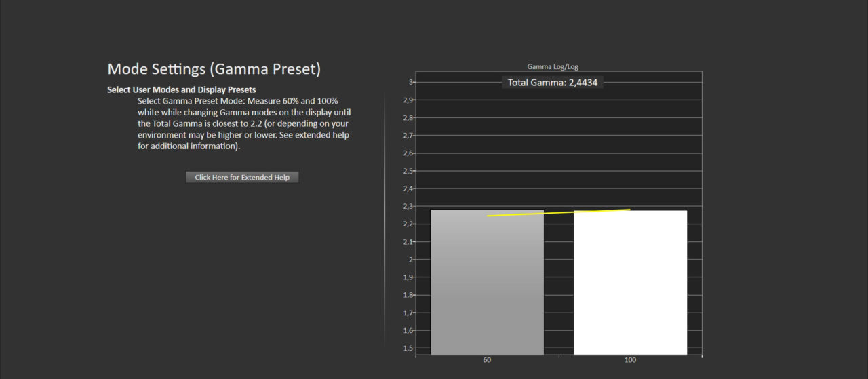Image resolution: width=868 pixels, height=379 pixels.
Task: Click the 'Click Here for Extended Help' button
Action: click(242, 177)
